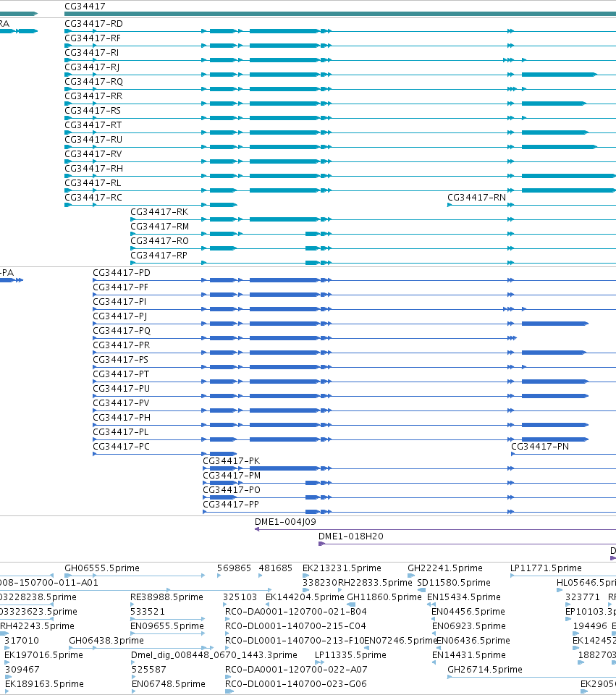
Task: Click the CG34417-RV transcript label
Action: (93, 153)
